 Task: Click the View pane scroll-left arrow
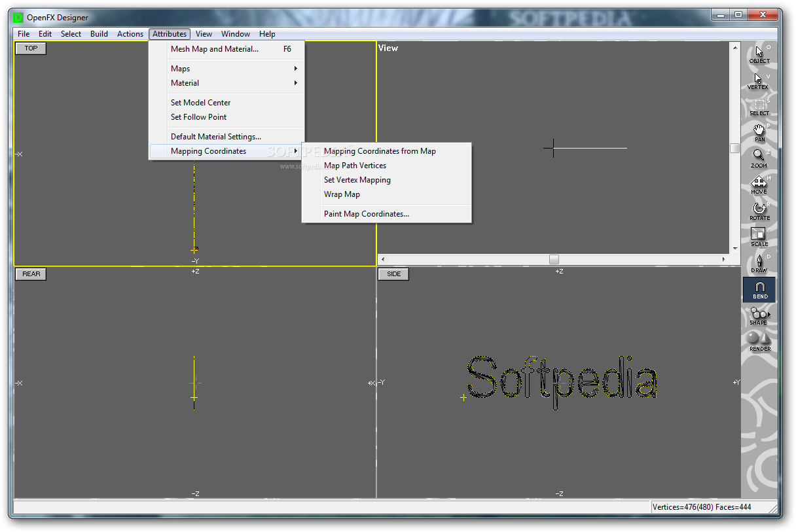coord(383,259)
